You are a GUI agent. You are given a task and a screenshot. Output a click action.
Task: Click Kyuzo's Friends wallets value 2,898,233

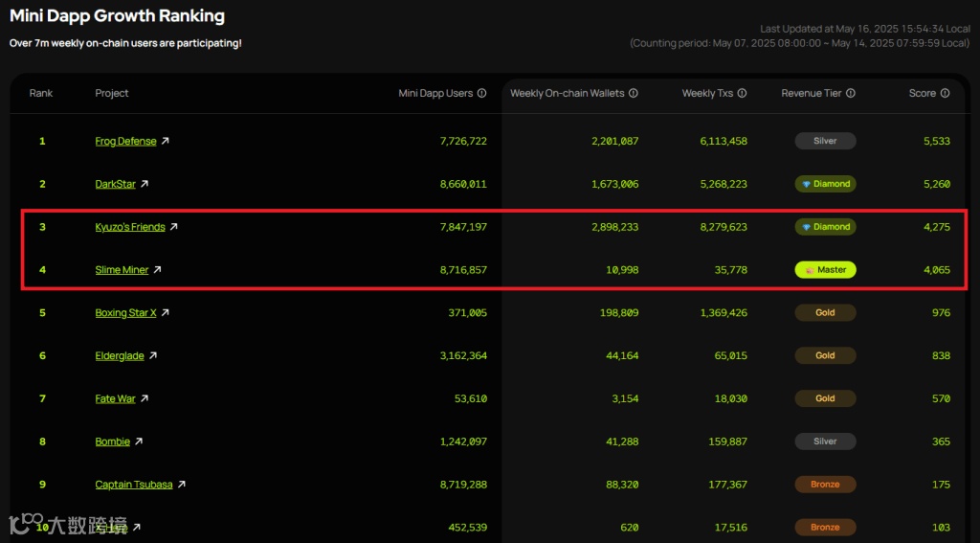tap(615, 227)
